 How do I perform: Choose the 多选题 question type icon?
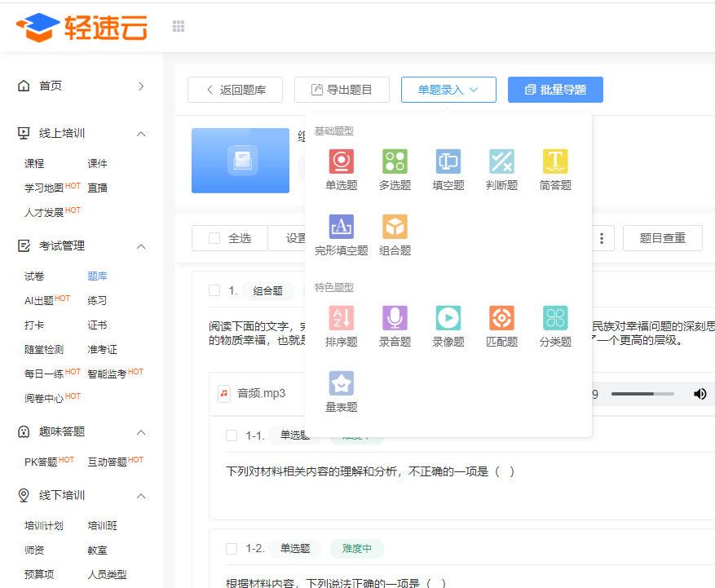click(395, 161)
